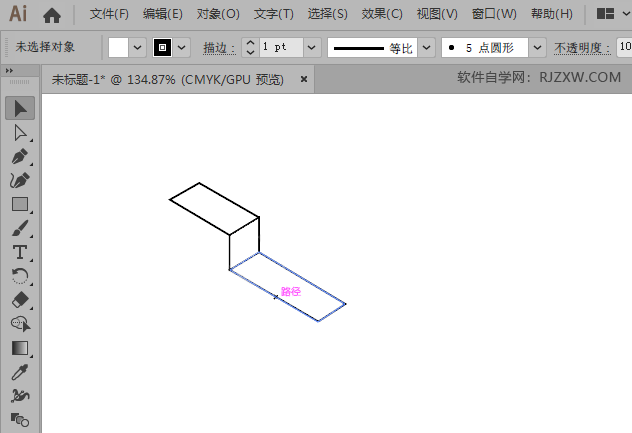The height and width of the screenshot is (433, 632).
Task: Select the Shape Builder tool
Action: 20,324
